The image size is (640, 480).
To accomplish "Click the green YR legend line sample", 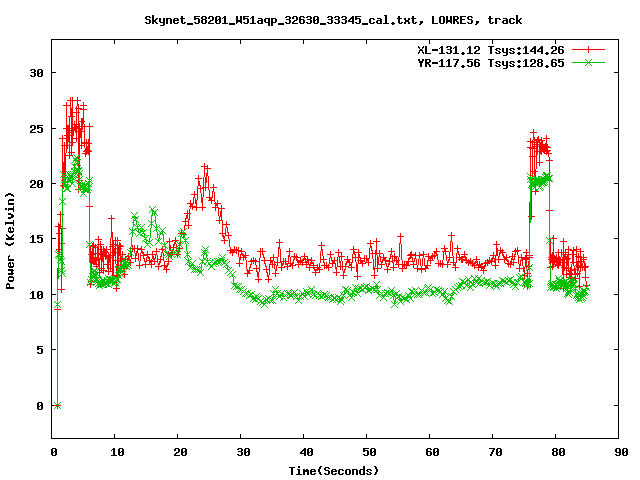I will [588, 63].
